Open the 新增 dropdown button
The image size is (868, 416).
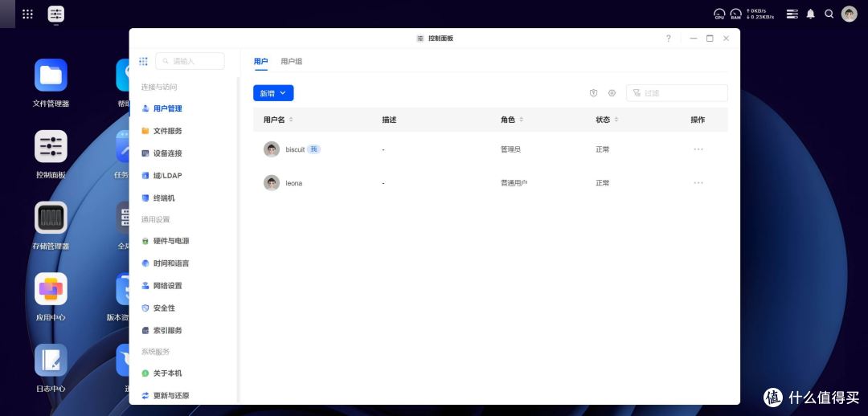coord(273,93)
